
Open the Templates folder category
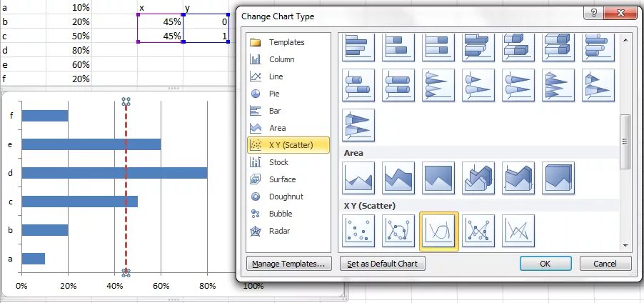pos(286,42)
